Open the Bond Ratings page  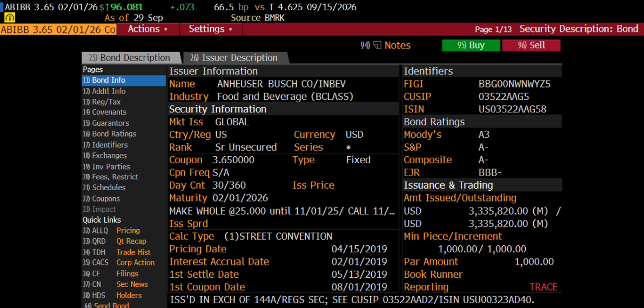[x=109, y=134]
